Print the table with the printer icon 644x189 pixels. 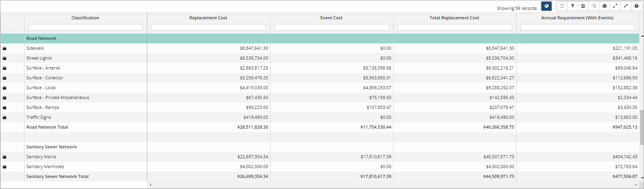[605, 6]
